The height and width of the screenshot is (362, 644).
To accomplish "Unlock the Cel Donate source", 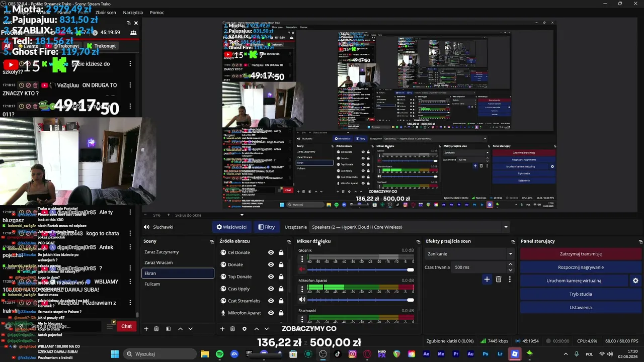I will [x=282, y=252].
